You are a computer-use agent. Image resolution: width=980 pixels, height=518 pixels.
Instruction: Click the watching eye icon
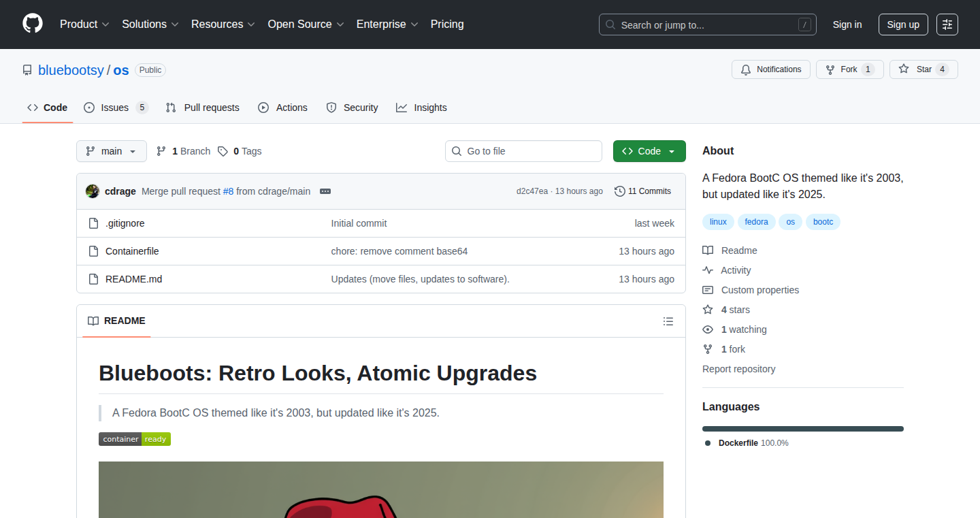708,329
